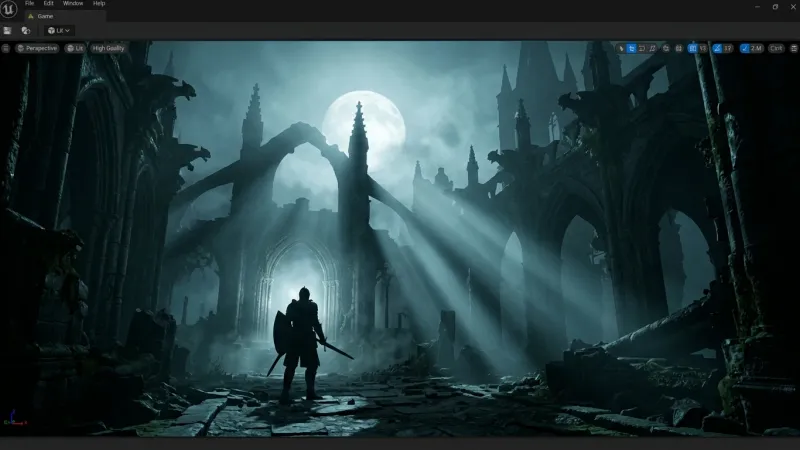The width and height of the screenshot is (800, 450).
Task: Open the File menu
Action: coord(30,4)
